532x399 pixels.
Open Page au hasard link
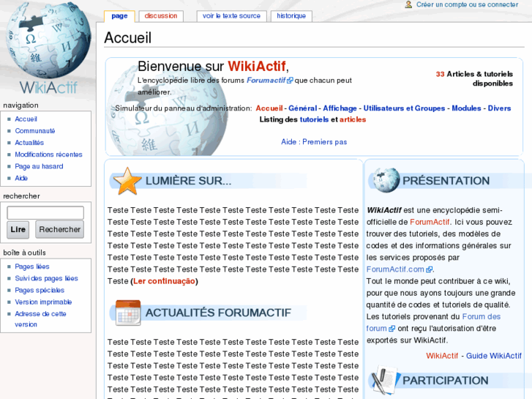click(x=39, y=166)
